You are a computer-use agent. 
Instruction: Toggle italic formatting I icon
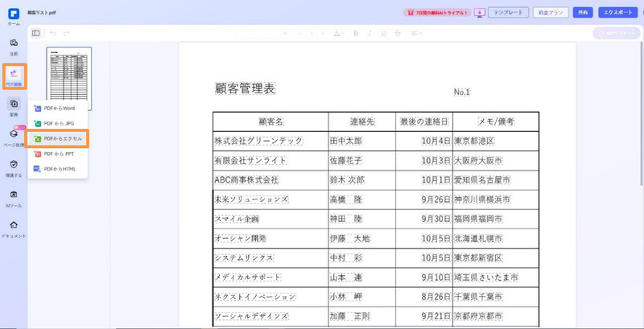pyautogui.click(x=369, y=33)
